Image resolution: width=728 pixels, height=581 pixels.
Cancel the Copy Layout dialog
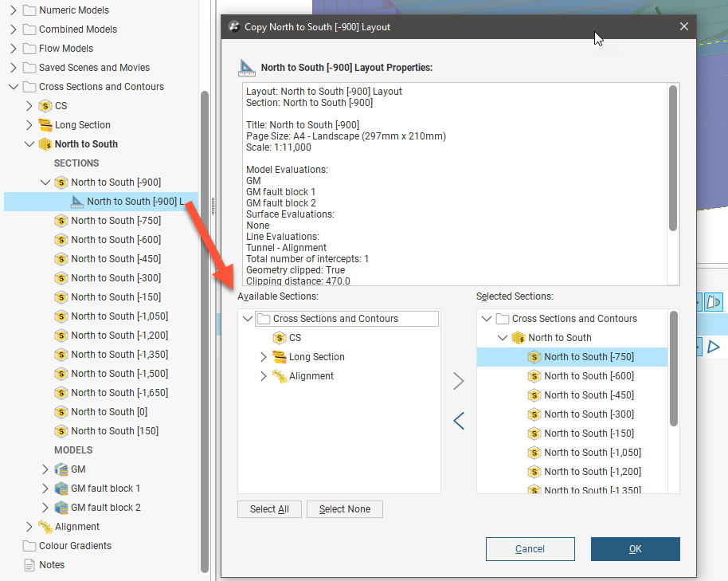pos(530,549)
